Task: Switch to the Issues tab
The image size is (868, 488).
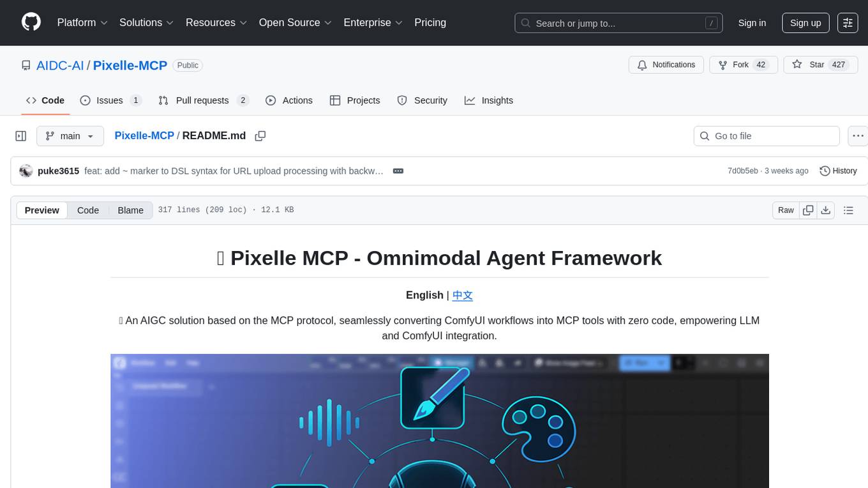Action: 110,100
